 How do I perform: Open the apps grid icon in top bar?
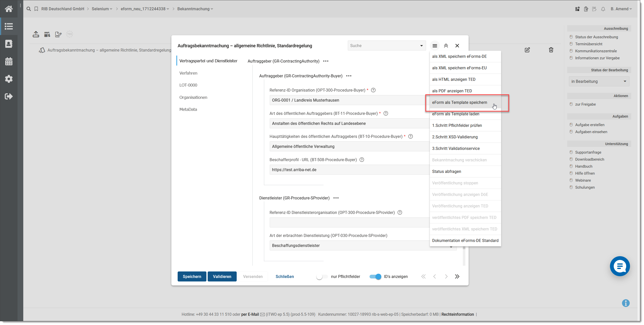(577, 9)
